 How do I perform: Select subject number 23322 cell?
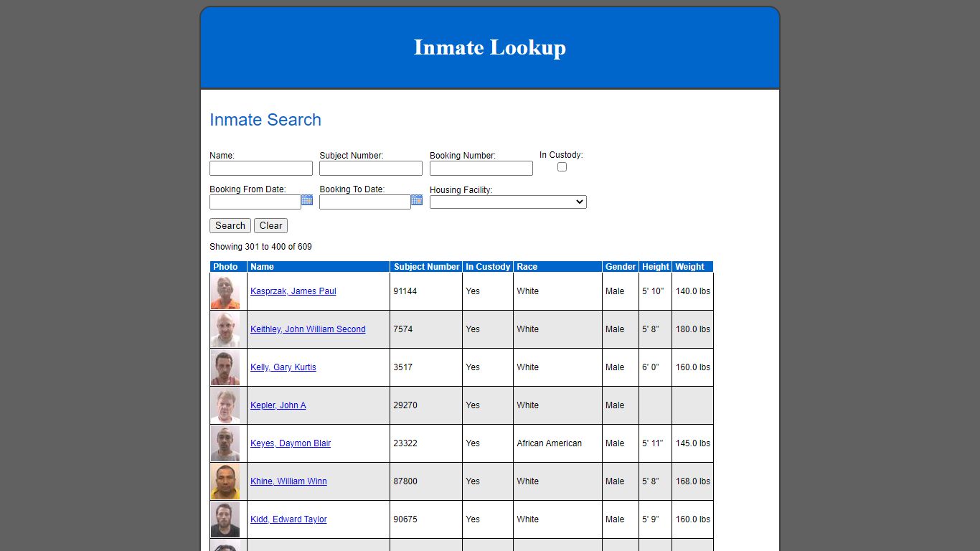click(426, 443)
